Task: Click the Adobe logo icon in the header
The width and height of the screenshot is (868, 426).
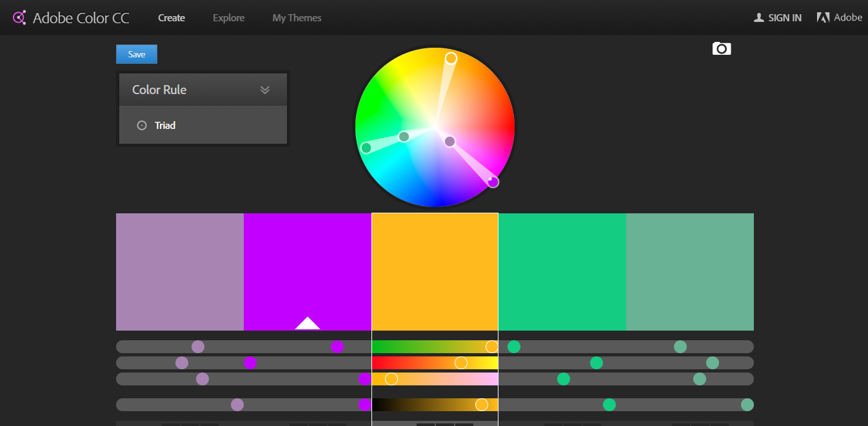Action: pos(823,17)
